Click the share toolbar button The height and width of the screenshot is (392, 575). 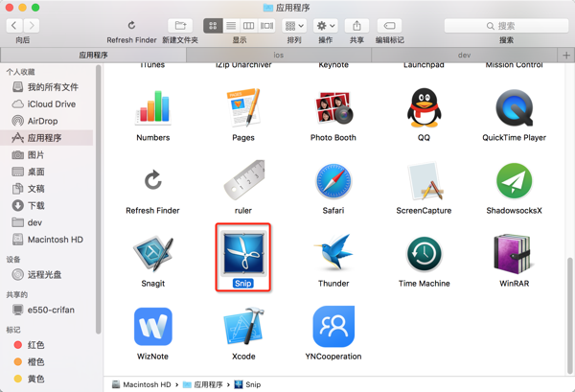tap(356, 26)
